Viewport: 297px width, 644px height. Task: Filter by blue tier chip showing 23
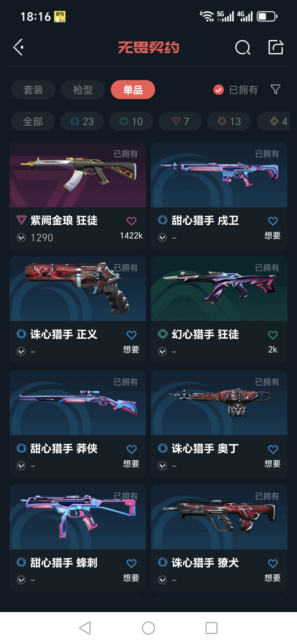pyautogui.click(x=82, y=121)
